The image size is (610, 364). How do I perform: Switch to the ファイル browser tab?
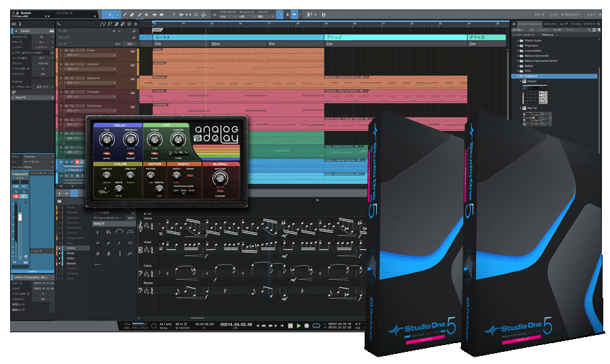coord(576,24)
